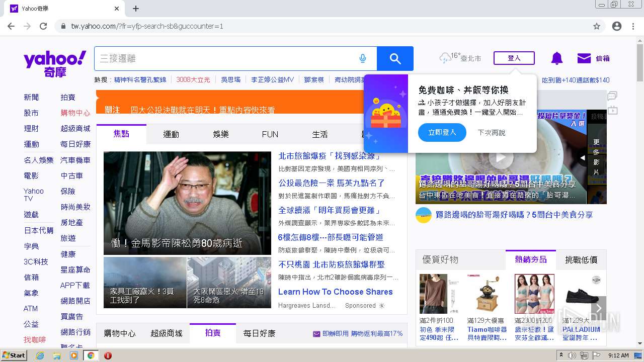Select the 運動 news tab
644x362 pixels.
pyautogui.click(x=171, y=134)
